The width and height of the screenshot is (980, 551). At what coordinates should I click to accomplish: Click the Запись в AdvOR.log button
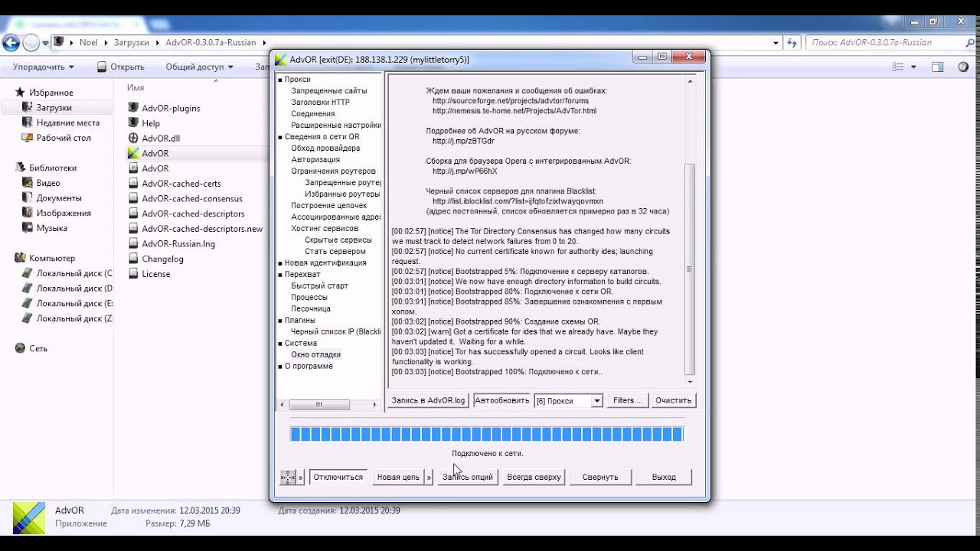(x=428, y=400)
